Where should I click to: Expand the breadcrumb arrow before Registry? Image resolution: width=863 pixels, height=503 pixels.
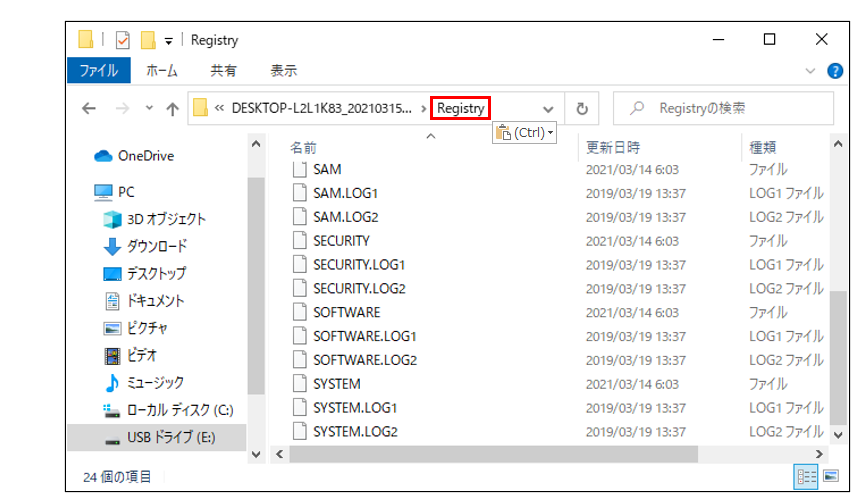[x=423, y=109]
